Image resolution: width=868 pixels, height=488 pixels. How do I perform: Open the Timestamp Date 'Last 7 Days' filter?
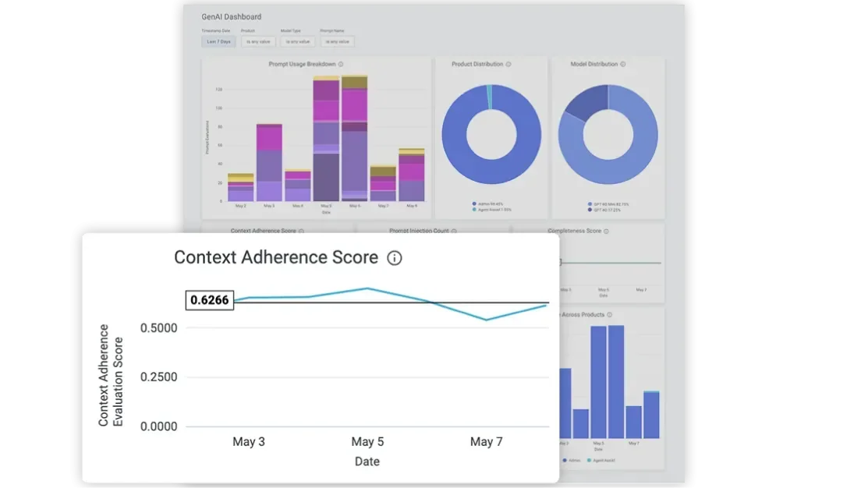coord(218,41)
